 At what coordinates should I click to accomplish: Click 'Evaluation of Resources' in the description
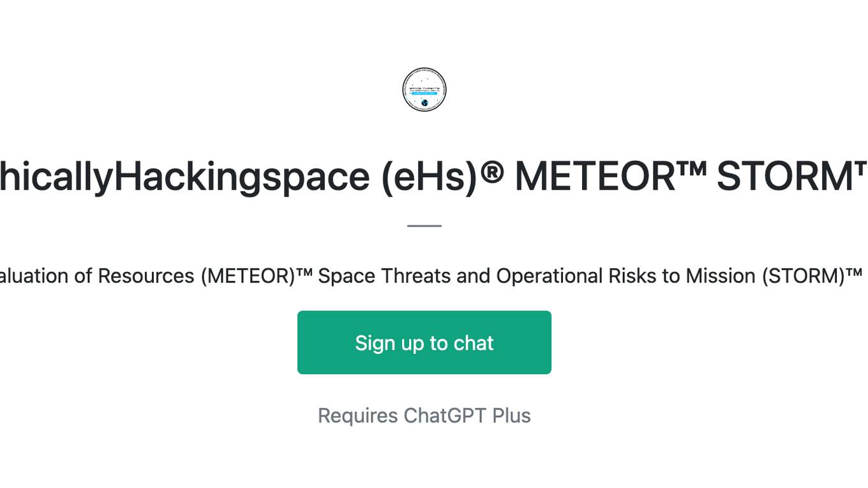click(97, 276)
